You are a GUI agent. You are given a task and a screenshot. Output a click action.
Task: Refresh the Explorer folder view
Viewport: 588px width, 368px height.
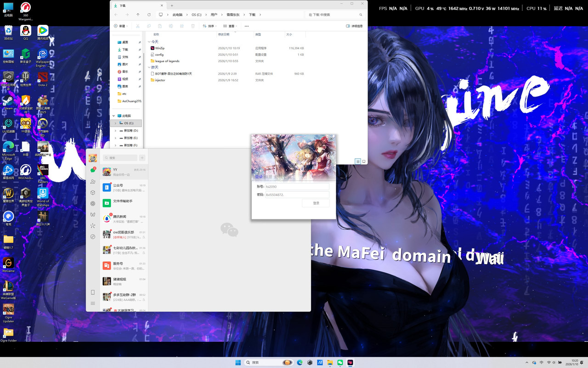(x=149, y=15)
